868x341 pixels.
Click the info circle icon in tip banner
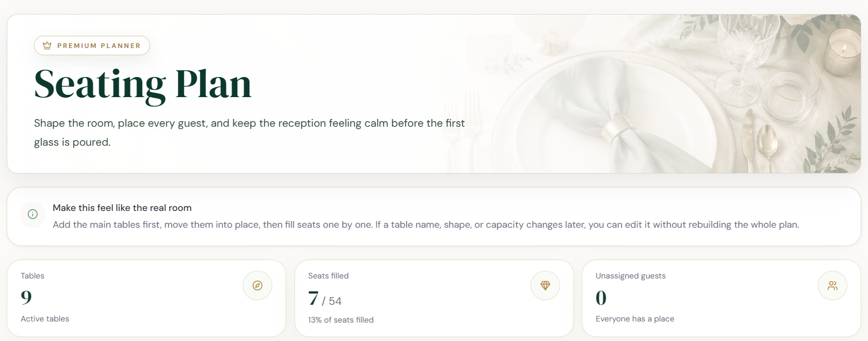coord(32,214)
